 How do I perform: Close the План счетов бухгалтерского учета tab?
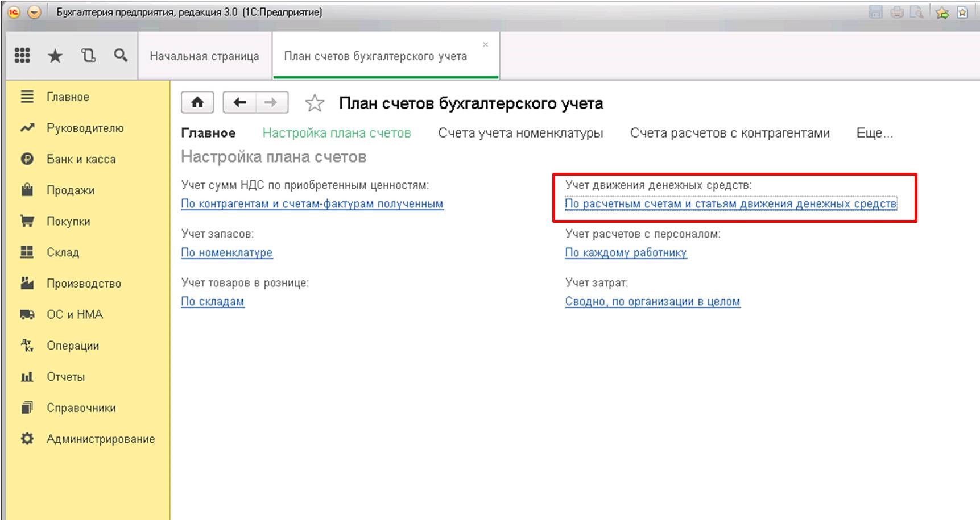point(485,44)
